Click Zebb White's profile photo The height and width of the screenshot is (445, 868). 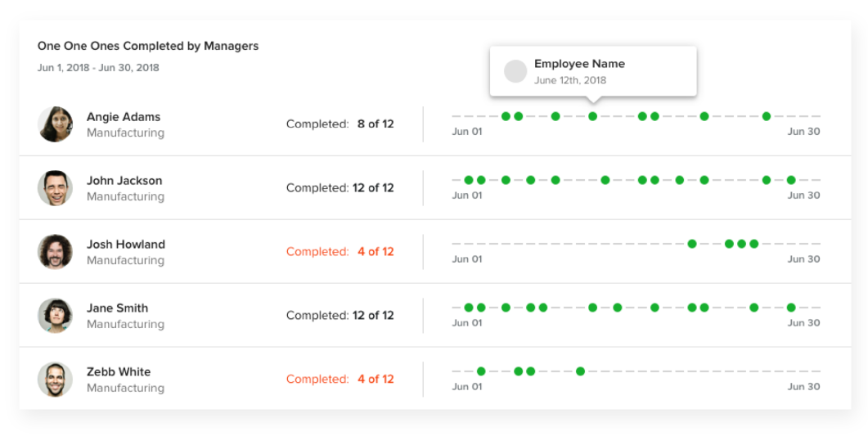pyautogui.click(x=56, y=380)
